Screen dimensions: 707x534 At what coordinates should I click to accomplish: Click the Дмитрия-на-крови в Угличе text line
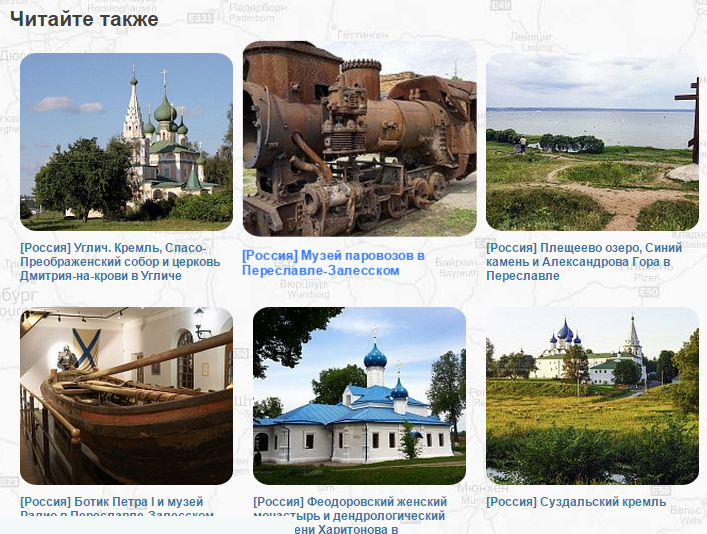pyautogui.click(x=101, y=276)
